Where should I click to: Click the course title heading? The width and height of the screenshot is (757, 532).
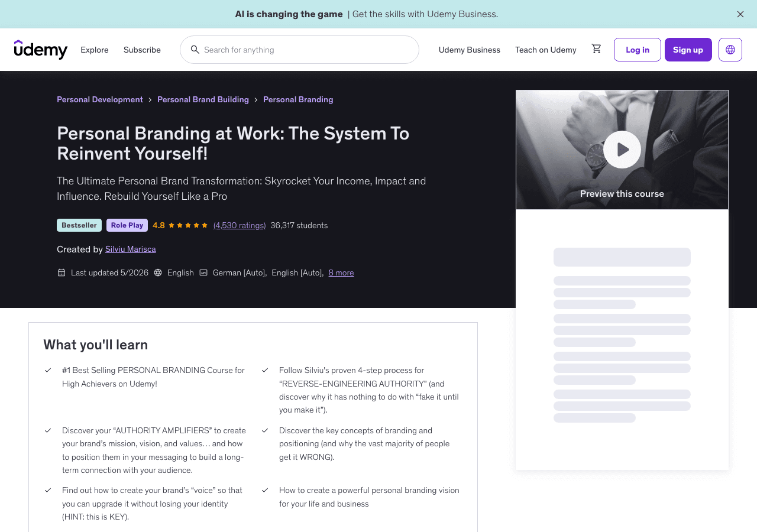(x=233, y=144)
